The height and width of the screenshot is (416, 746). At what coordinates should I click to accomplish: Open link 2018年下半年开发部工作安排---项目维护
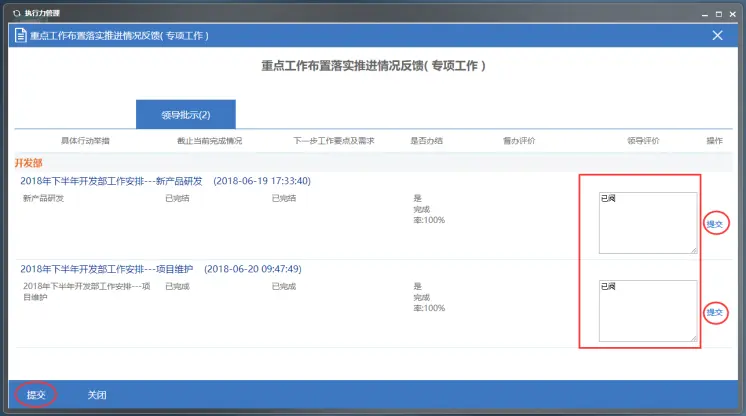pyautogui.click(x=107, y=269)
